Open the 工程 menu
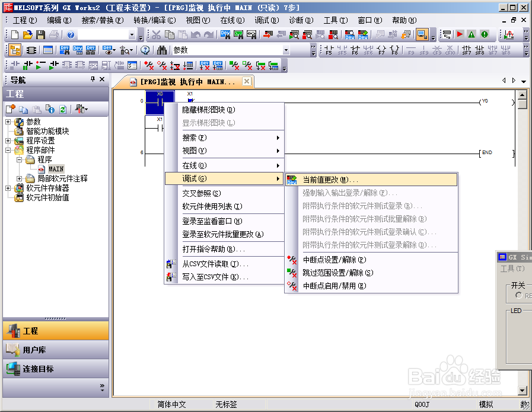532x412 pixels. [x=25, y=20]
